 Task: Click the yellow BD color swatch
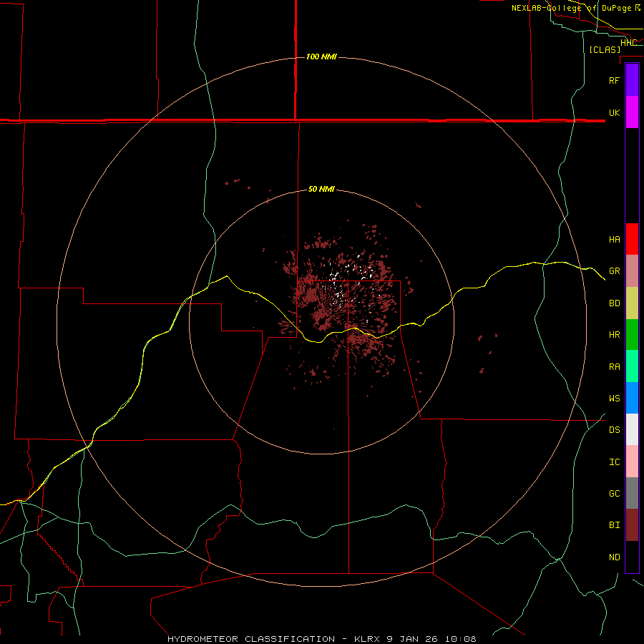pos(632,303)
